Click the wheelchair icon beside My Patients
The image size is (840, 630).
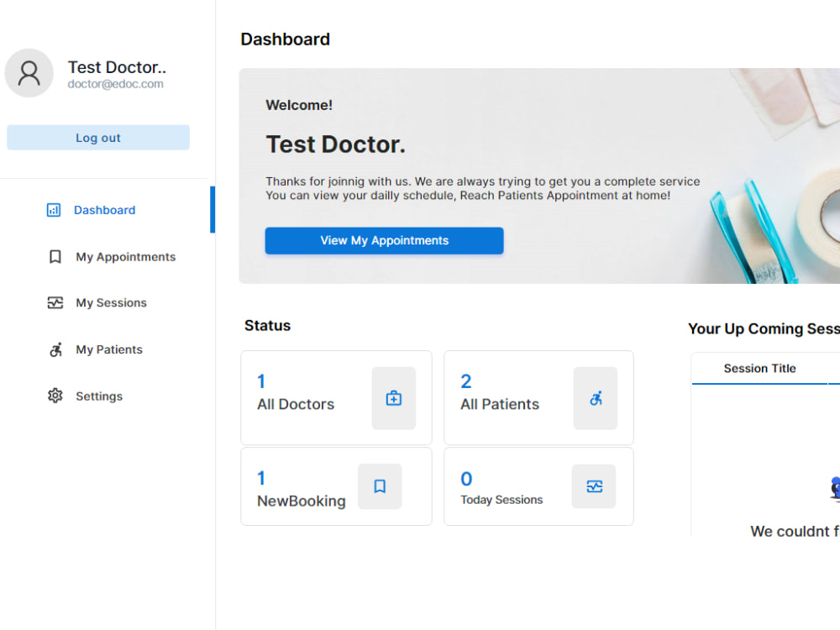55,349
